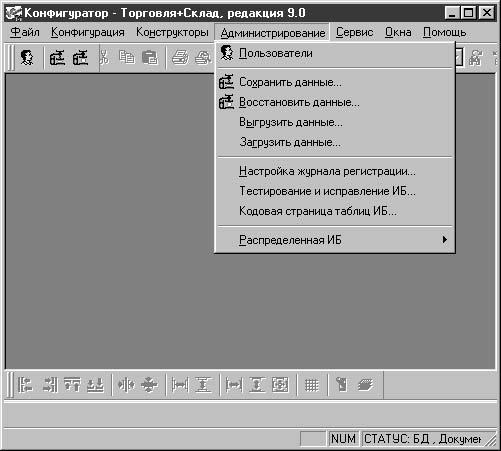
Task: Minimize the Configurator window
Action: coord(453,13)
